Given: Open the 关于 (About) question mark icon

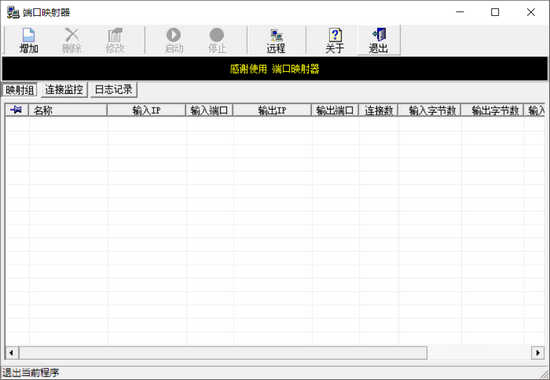Looking at the screenshot, I should [x=335, y=35].
